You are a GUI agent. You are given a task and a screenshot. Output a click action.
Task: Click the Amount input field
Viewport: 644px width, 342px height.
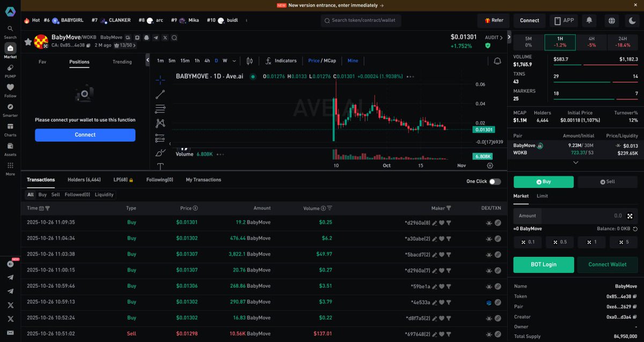pos(575,216)
